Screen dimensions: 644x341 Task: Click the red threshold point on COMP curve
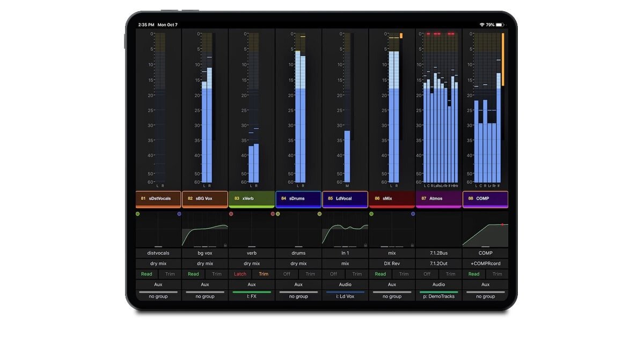(x=502, y=224)
